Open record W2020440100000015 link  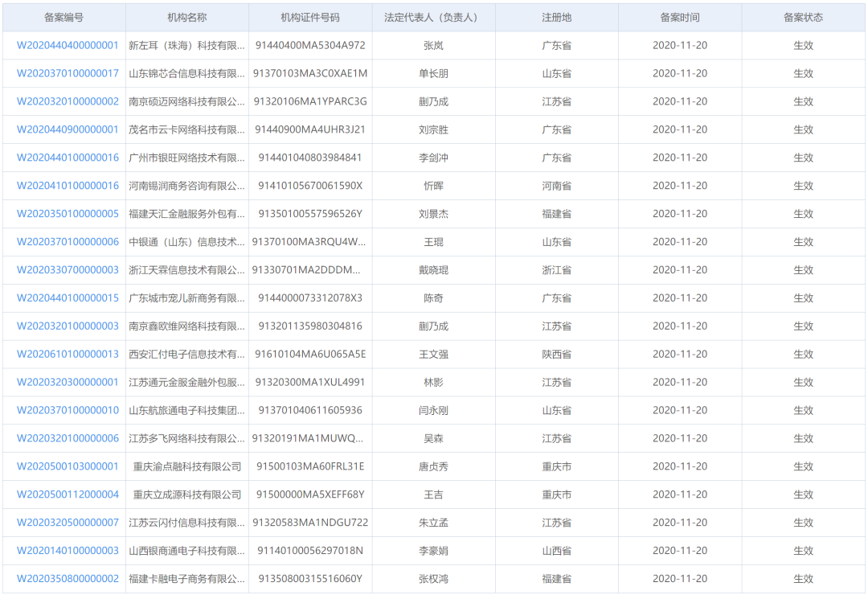(x=68, y=298)
